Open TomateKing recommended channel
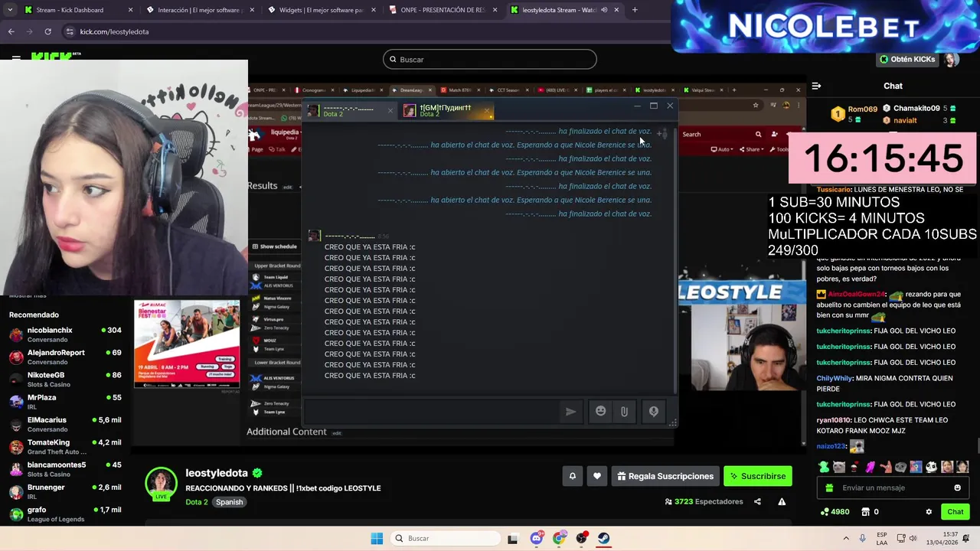The height and width of the screenshot is (551, 980). (x=66, y=447)
